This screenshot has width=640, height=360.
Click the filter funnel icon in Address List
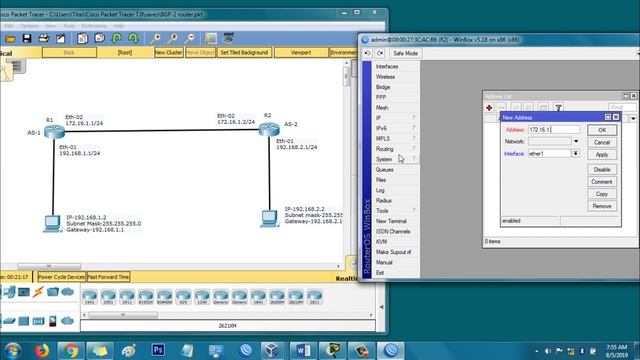coord(558,108)
